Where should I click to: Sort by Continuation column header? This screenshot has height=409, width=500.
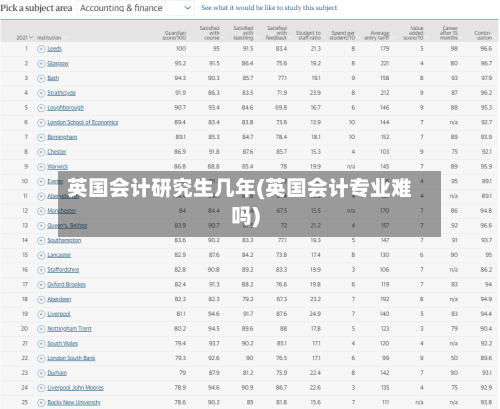click(x=483, y=35)
